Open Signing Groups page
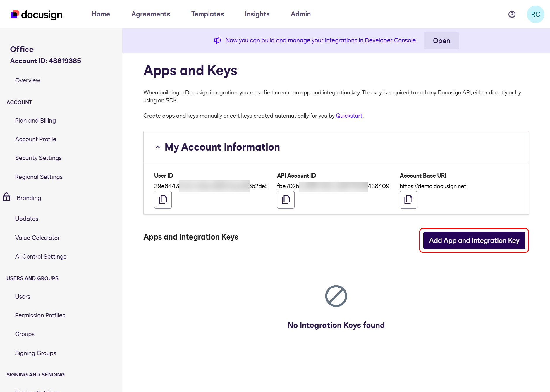 coord(36,353)
